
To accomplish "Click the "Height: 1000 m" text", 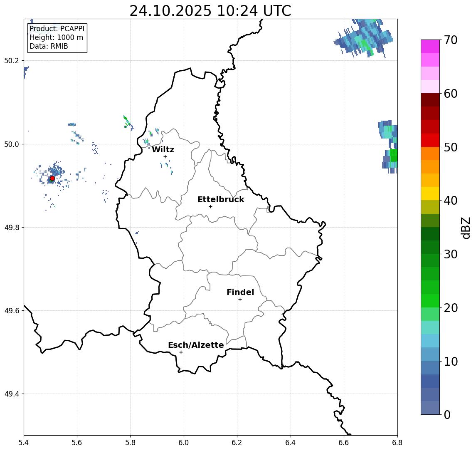I will click(x=56, y=37).
